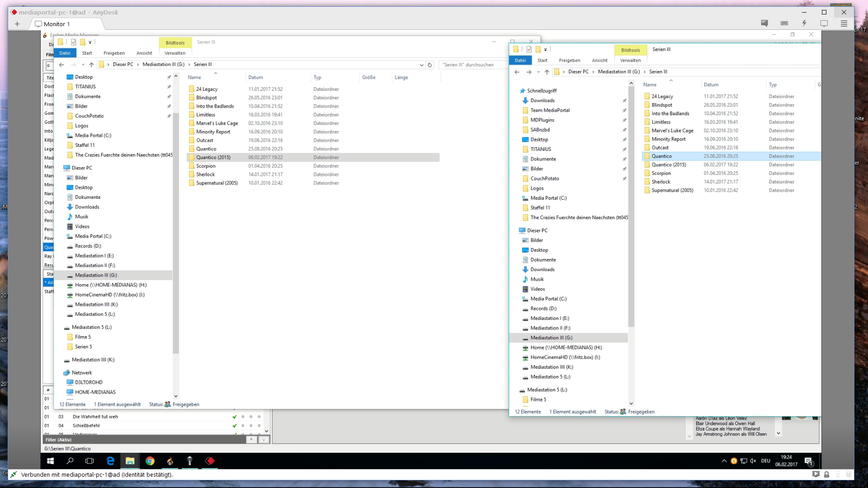Click scrollbar in right navigation pane
Image resolution: width=868 pixels, height=488 pixels.
coord(631,206)
